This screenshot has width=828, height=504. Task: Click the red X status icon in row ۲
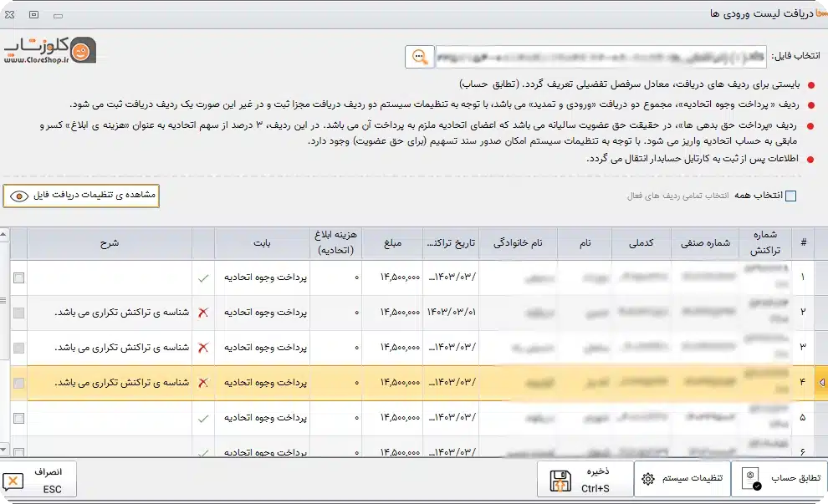tap(202, 313)
